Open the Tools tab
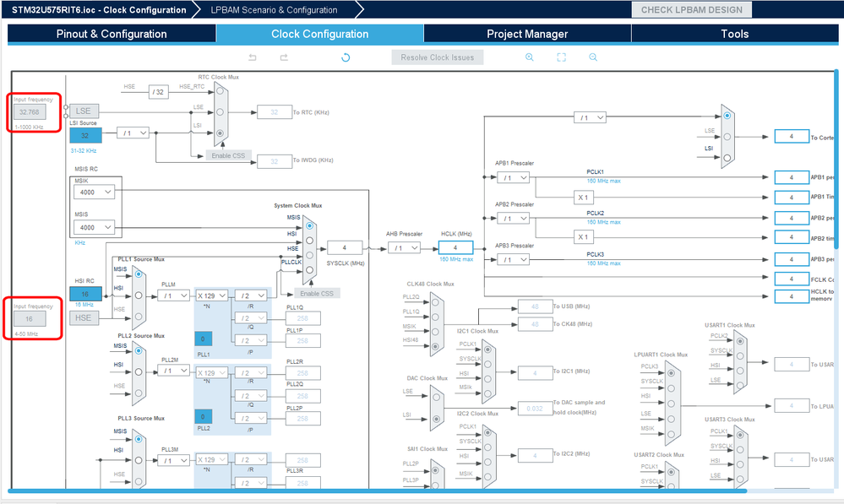Screen dimensions: 844x504 pyautogui.click(x=734, y=34)
